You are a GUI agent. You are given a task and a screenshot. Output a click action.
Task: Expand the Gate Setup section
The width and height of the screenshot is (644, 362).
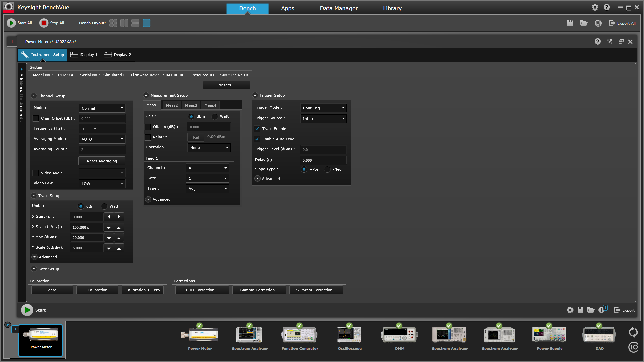click(x=34, y=269)
